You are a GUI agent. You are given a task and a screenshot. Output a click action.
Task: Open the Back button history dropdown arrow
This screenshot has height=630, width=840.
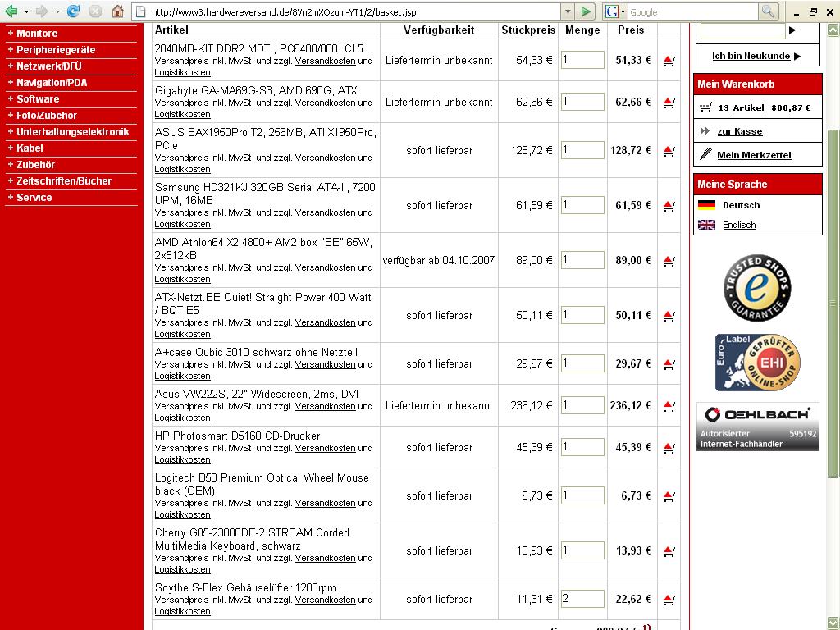pyautogui.click(x=25, y=11)
